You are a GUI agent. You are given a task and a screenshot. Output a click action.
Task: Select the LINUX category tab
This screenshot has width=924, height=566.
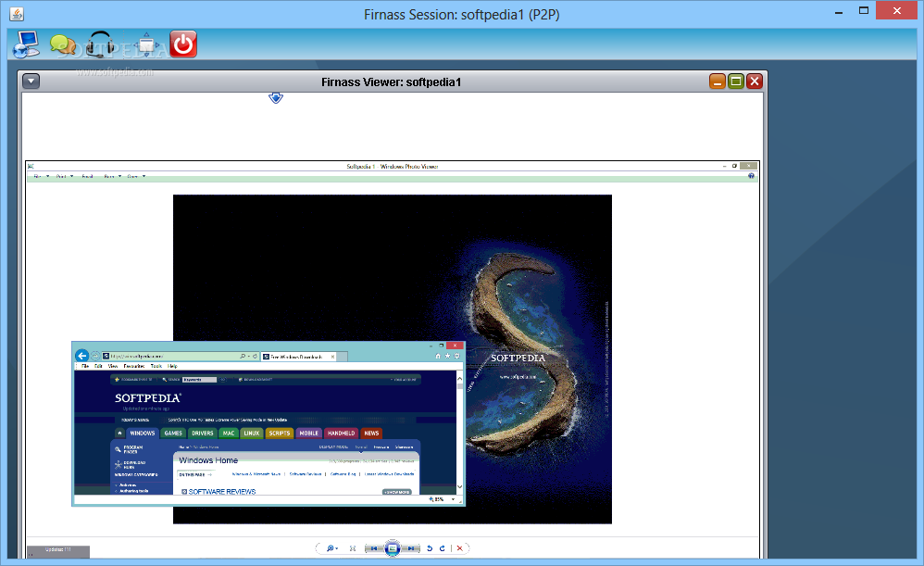(x=252, y=434)
